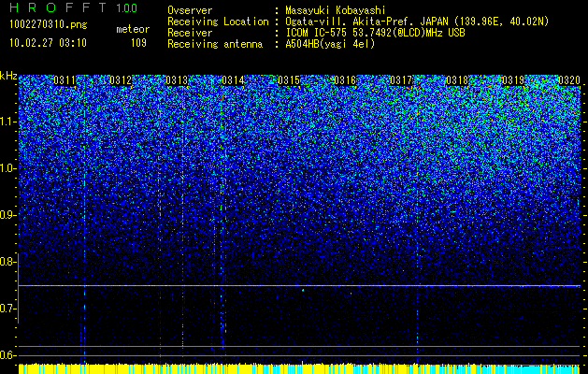Click the ICOM IC-575 receiver text

point(375,33)
